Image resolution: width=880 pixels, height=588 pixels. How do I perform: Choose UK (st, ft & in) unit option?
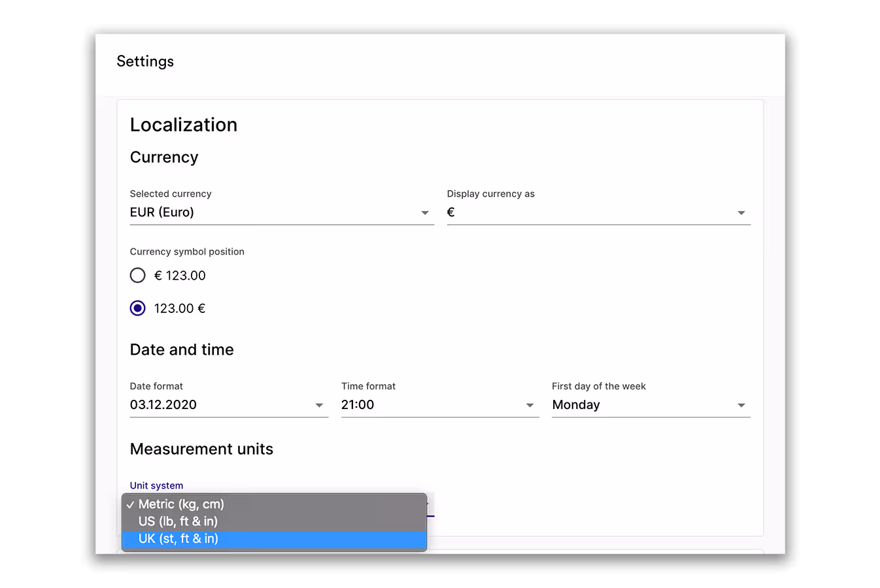tap(275, 539)
